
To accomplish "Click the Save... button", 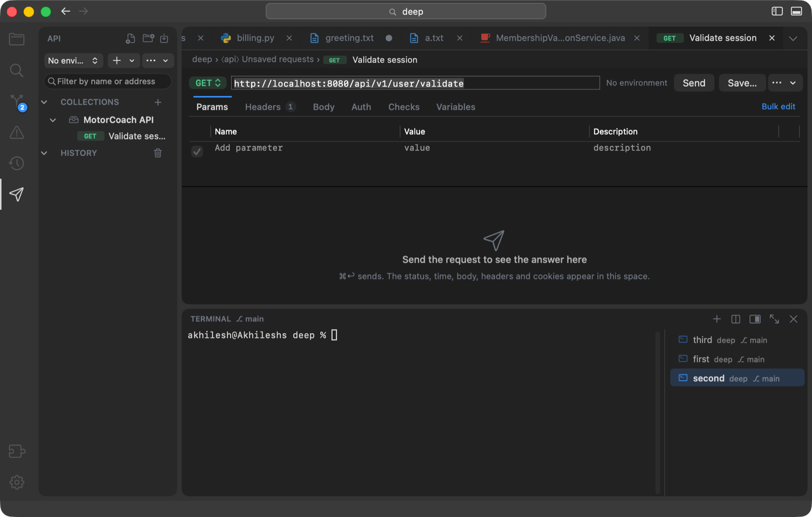I will pyautogui.click(x=742, y=83).
